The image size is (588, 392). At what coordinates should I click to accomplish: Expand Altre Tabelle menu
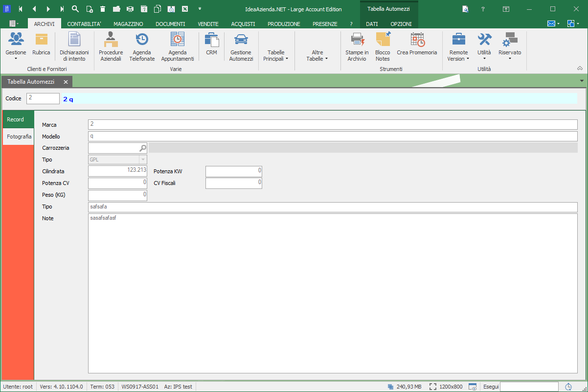click(317, 55)
